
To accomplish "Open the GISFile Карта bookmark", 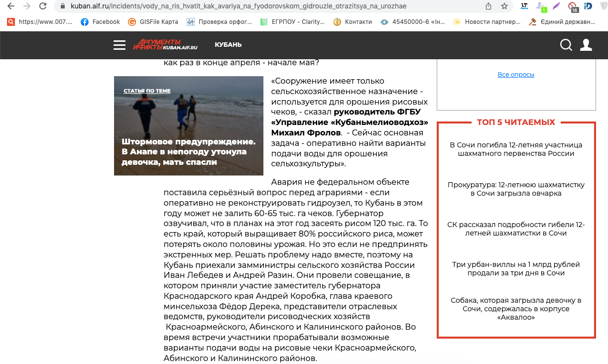I will 152,22.
